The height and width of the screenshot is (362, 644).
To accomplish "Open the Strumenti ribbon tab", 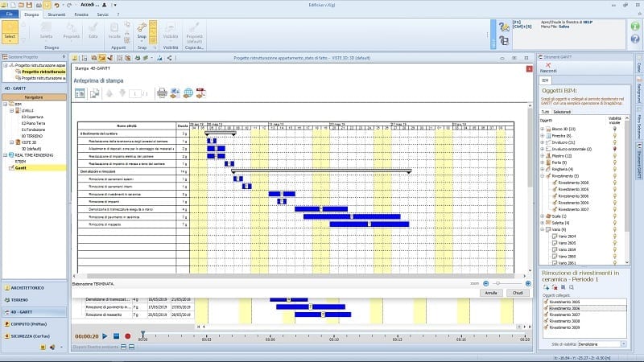I will [56, 14].
